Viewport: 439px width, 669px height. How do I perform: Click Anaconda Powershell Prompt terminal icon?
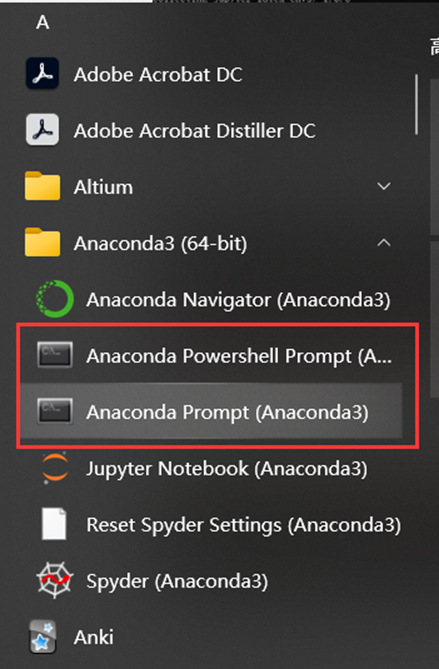coord(55,355)
